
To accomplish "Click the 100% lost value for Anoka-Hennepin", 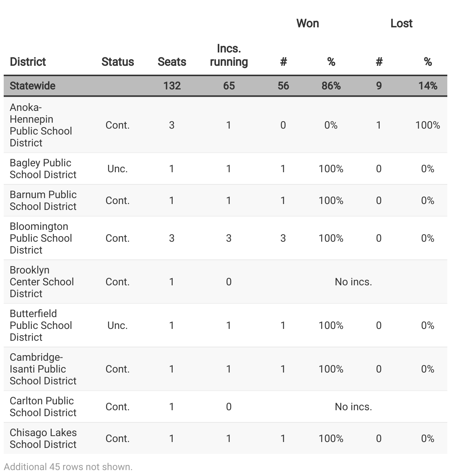I will point(428,125).
